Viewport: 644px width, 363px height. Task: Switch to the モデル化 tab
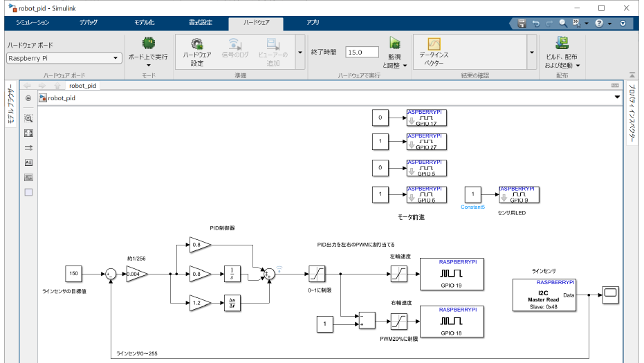(x=142, y=23)
